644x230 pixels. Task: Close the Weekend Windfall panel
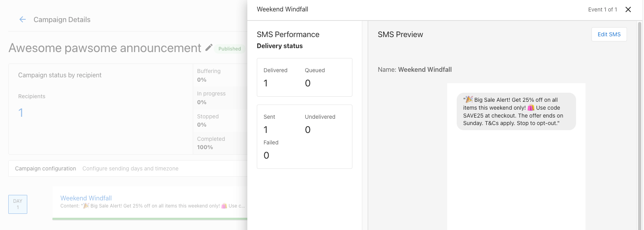628,9
